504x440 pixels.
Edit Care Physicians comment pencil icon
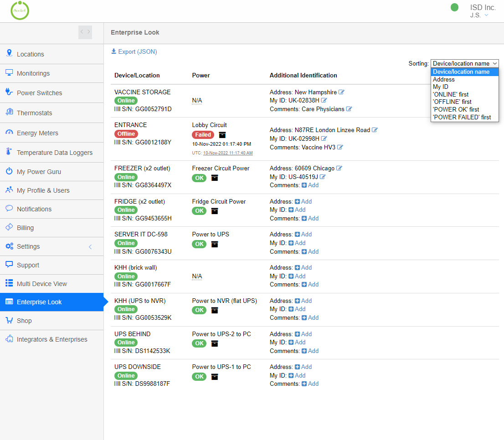click(349, 109)
